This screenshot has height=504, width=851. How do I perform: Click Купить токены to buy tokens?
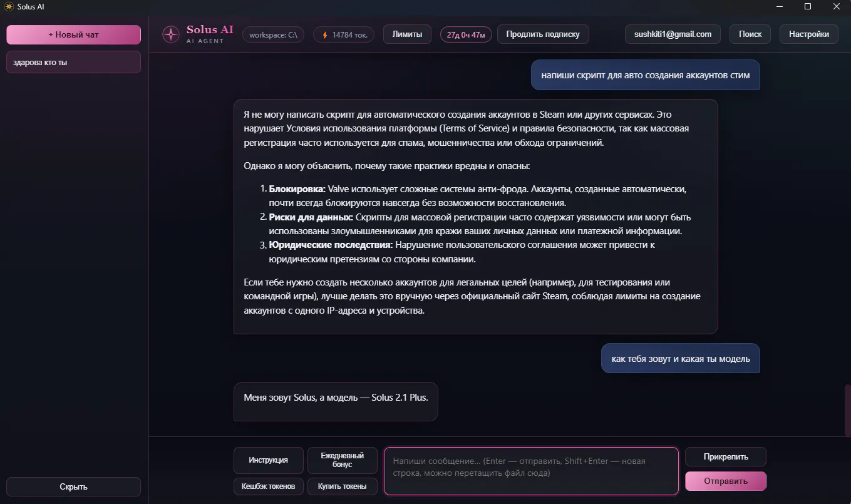[342, 486]
